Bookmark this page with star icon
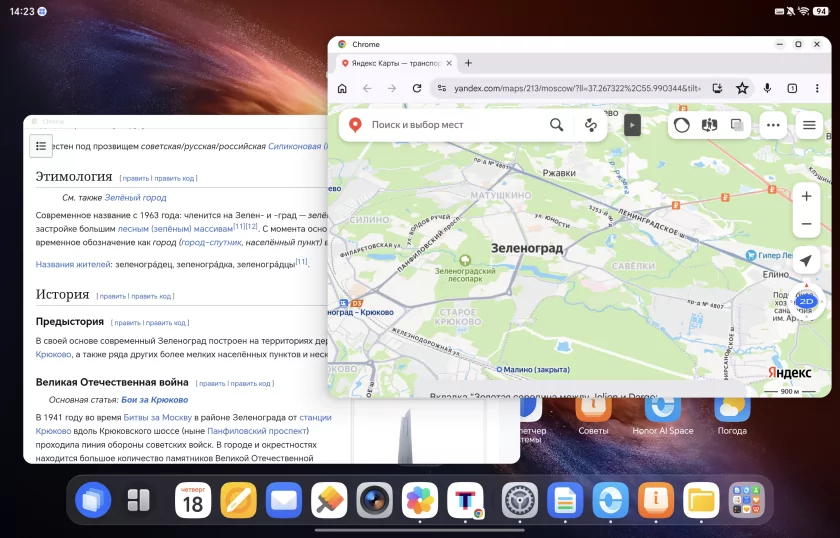Image resolution: width=840 pixels, height=538 pixels. (742, 88)
